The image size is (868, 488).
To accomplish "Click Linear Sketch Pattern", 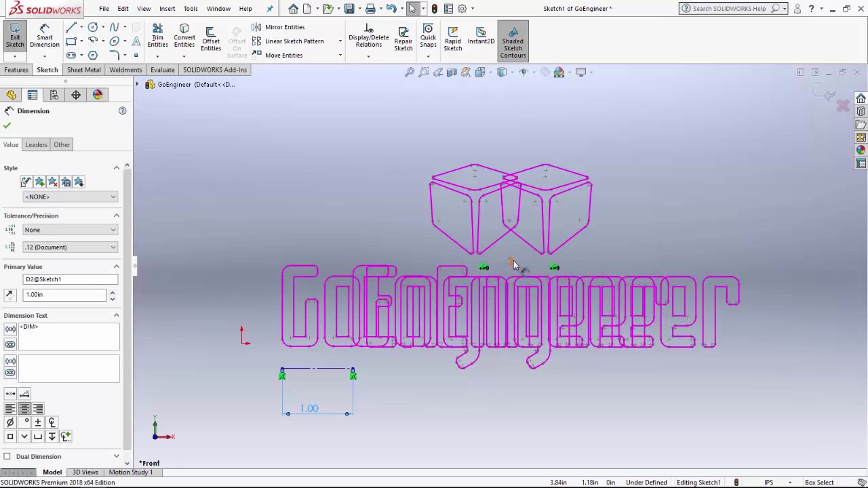I will (288, 41).
